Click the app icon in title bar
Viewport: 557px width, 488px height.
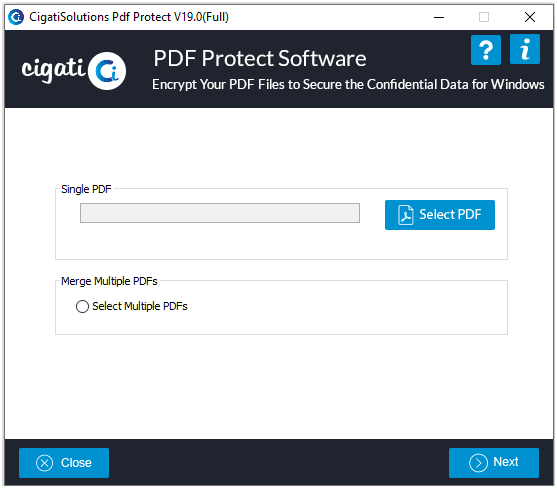16,17
